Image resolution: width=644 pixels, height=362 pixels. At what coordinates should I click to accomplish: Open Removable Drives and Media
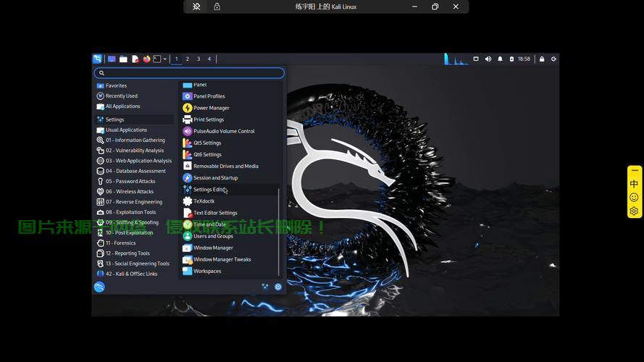(229, 167)
